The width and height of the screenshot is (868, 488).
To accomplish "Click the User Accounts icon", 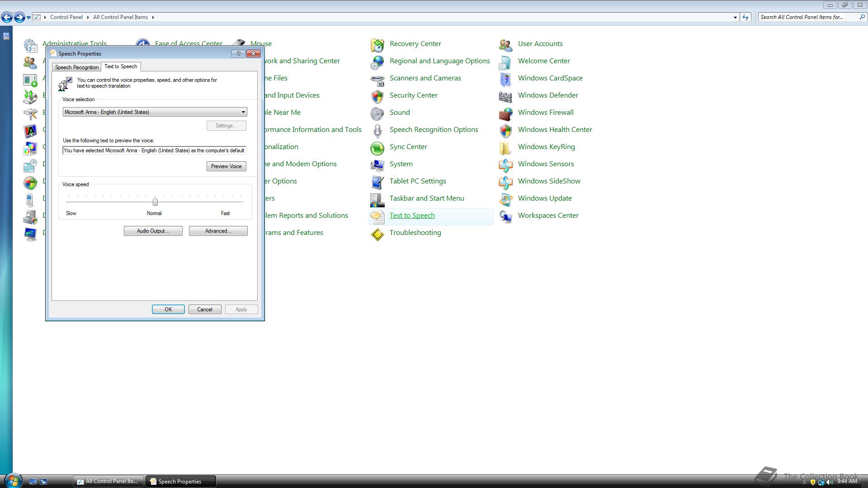I will pos(505,44).
